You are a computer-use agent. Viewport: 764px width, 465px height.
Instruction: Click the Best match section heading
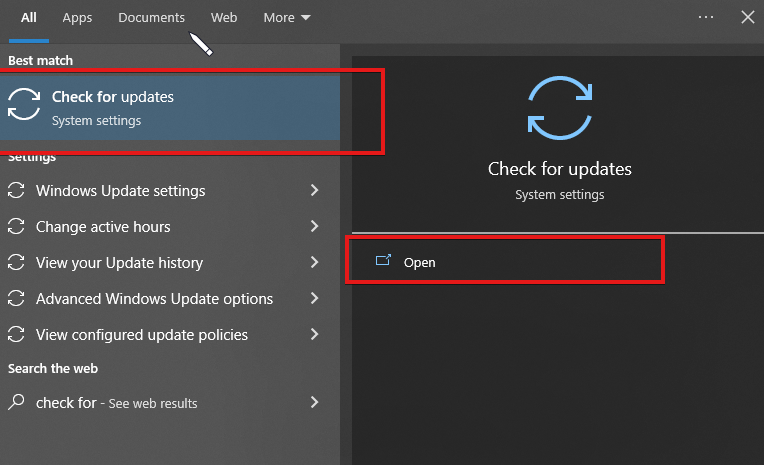click(x=40, y=60)
